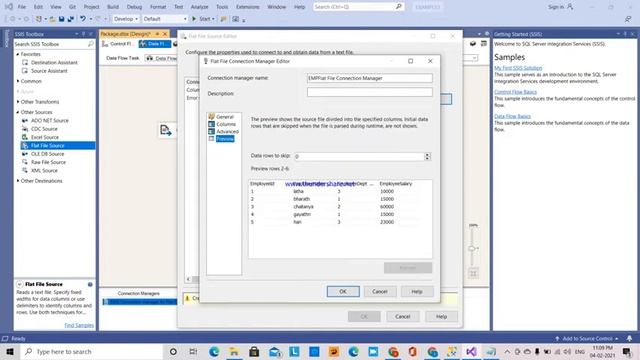The width and height of the screenshot is (640, 360).
Task: Select Destination Assistant in toolbox
Action: click(54, 62)
